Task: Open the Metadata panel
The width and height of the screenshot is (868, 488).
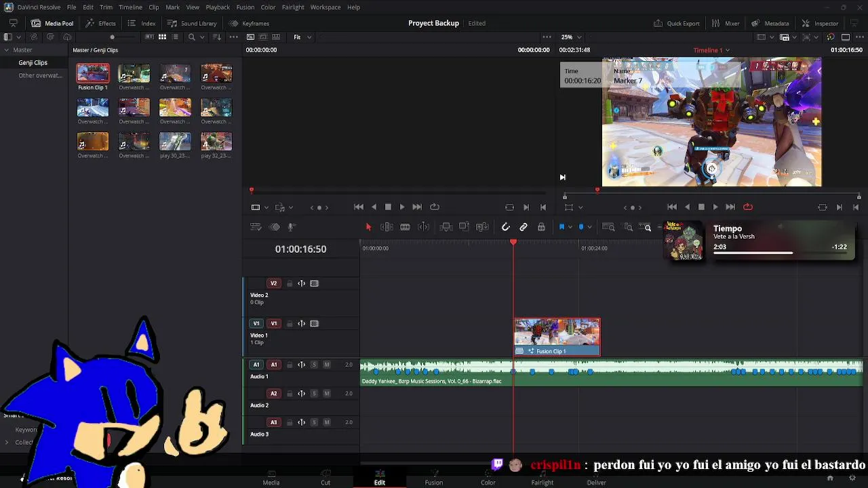Action: tap(770, 23)
